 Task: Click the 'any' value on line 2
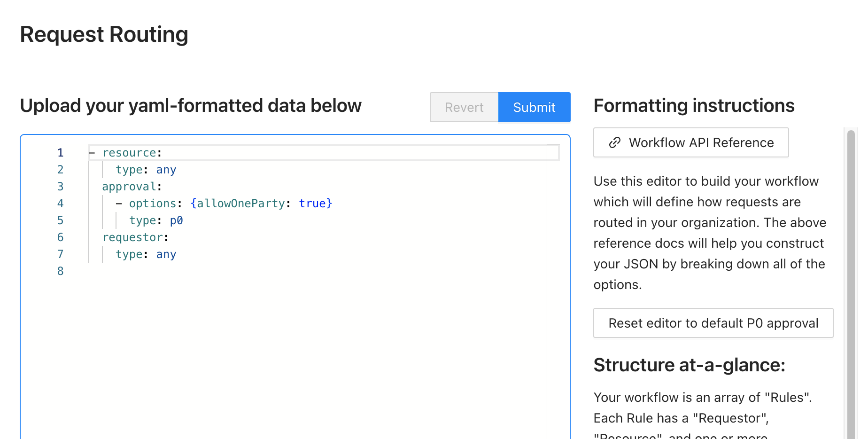coord(166,170)
